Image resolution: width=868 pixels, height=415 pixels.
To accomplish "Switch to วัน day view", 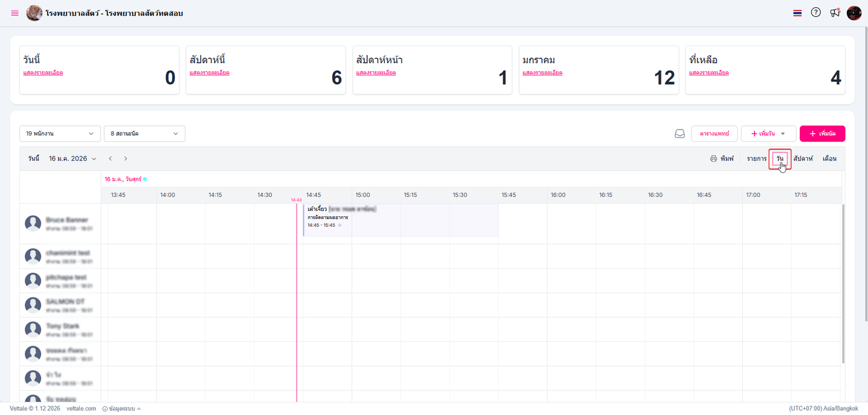I will pos(779,159).
